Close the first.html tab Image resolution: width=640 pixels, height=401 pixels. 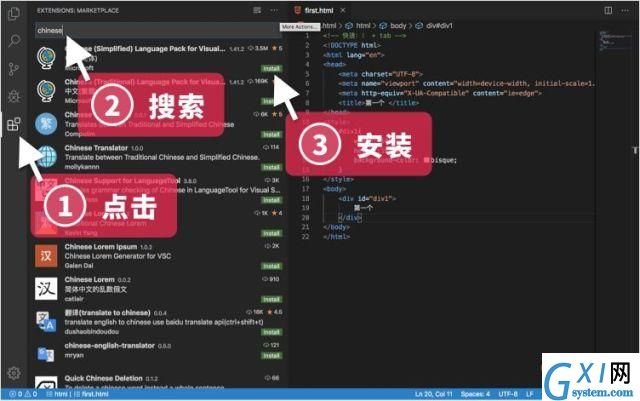pyautogui.click(x=343, y=10)
